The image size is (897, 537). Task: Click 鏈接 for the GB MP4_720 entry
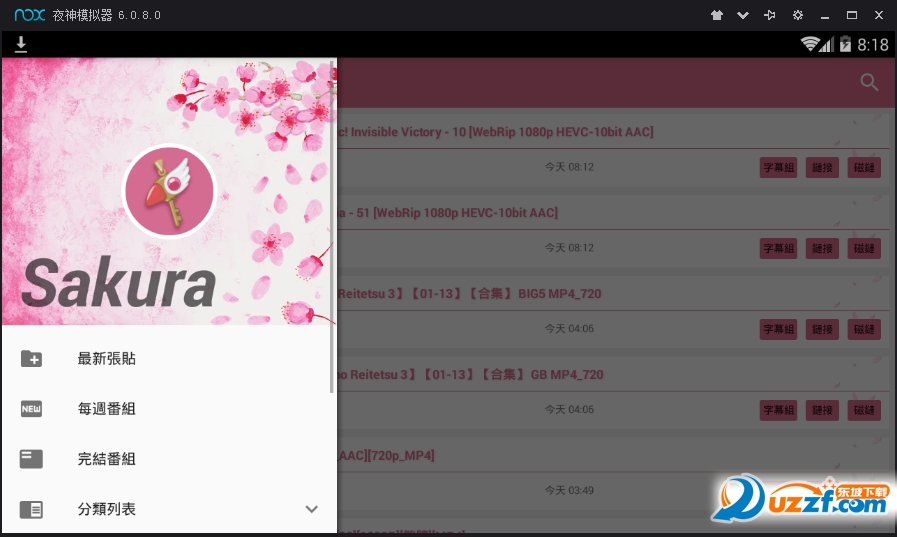(822, 410)
